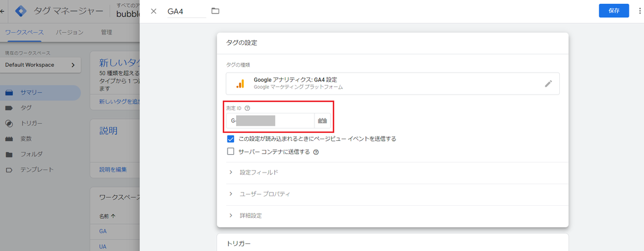Click the Tag Manager diamond logo
This screenshot has height=251, width=644.
[20, 11]
